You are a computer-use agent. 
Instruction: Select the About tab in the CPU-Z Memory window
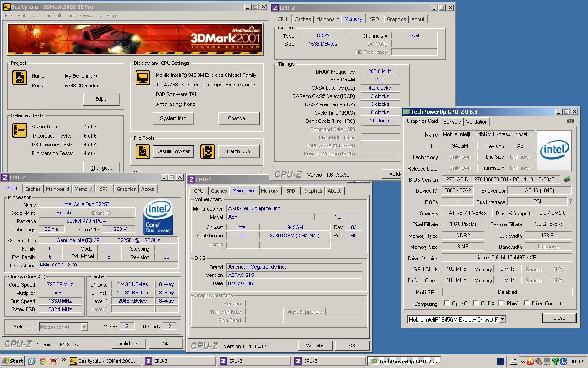click(x=418, y=19)
